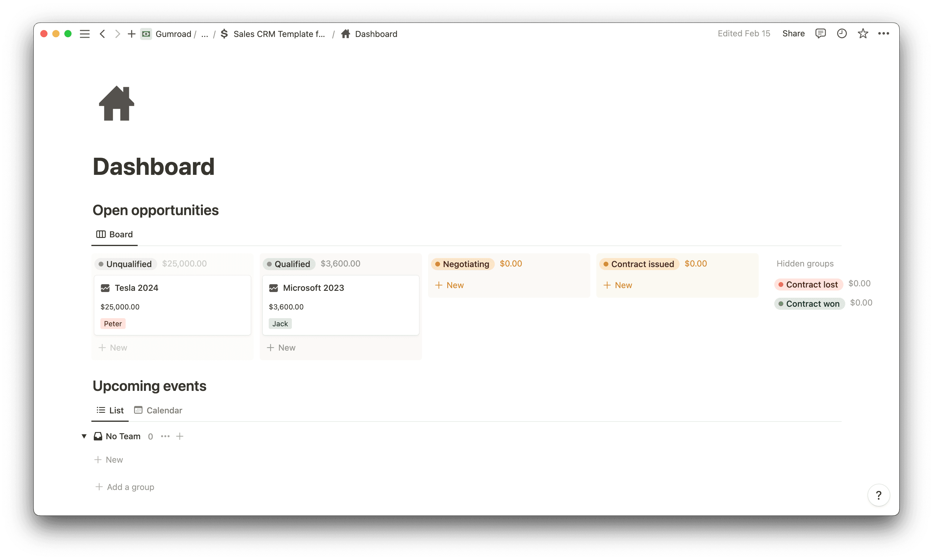This screenshot has height=560, width=933.
Task: Click the Tesla 2024 card icon
Action: tap(105, 288)
